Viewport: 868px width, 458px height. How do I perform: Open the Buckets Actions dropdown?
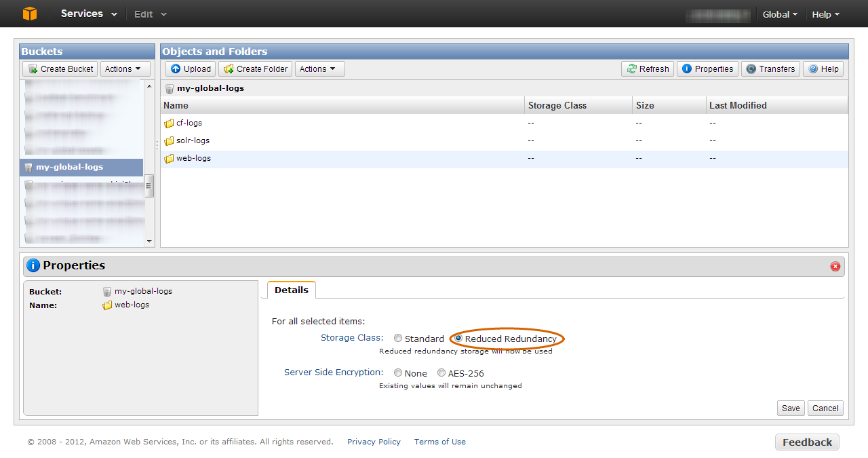pos(125,69)
